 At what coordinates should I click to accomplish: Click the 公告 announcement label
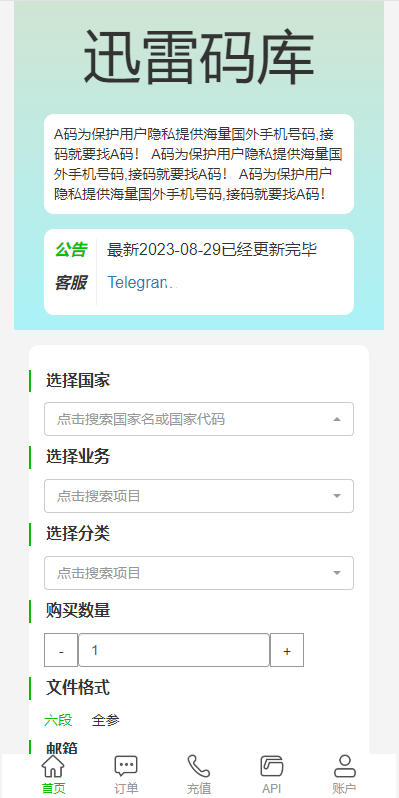pyautogui.click(x=71, y=250)
